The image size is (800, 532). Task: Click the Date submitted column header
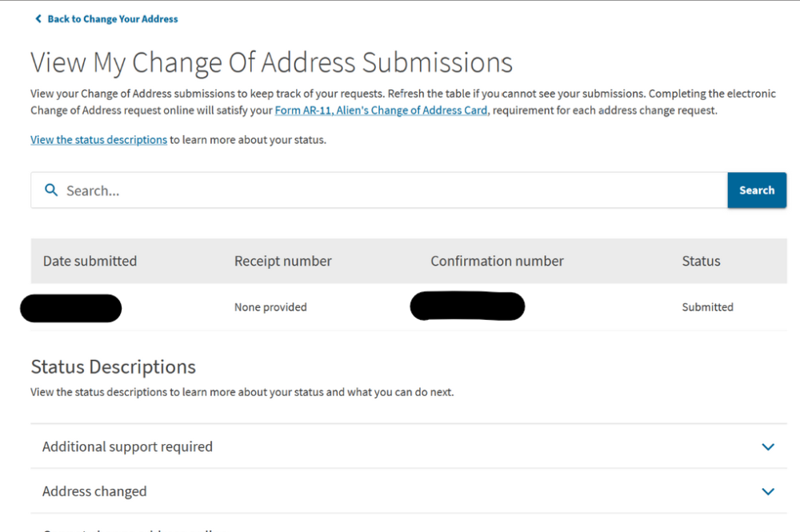click(x=90, y=261)
